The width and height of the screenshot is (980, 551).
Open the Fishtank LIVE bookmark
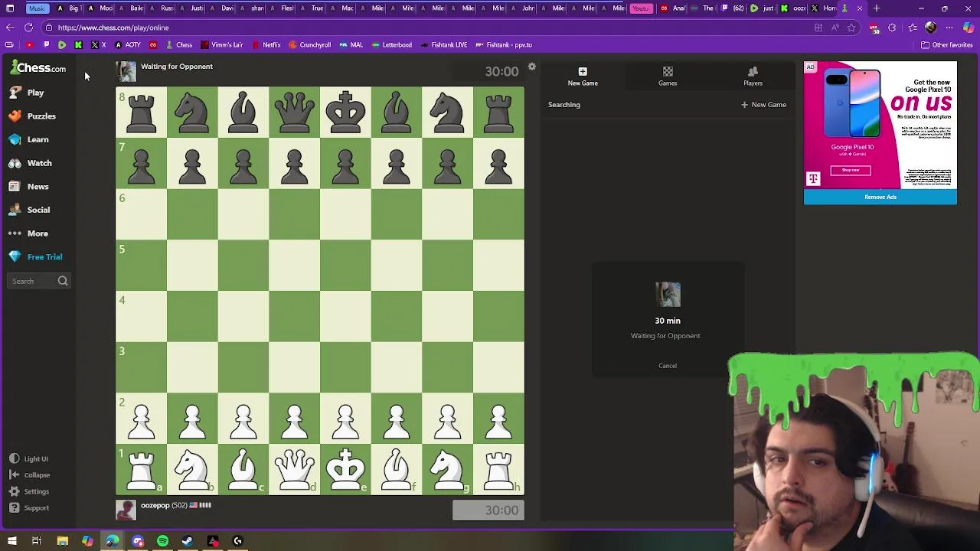[x=444, y=45]
